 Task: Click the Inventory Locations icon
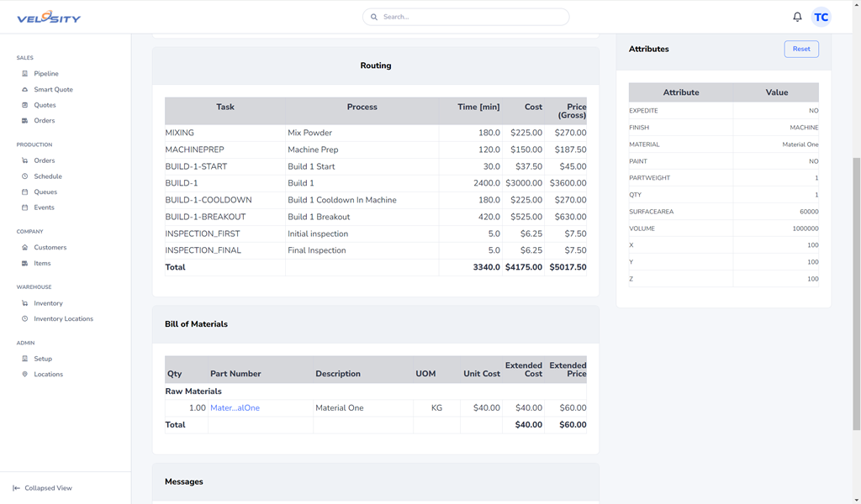pos(25,319)
